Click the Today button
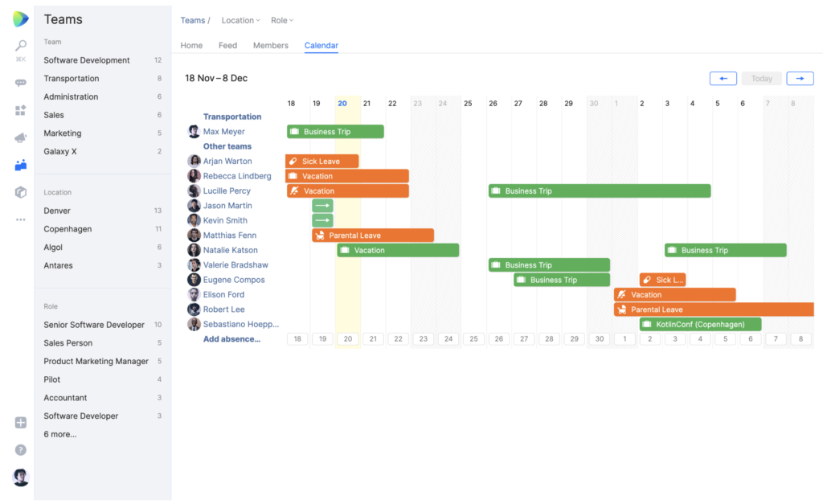This screenshot has height=504, width=823. [761, 78]
